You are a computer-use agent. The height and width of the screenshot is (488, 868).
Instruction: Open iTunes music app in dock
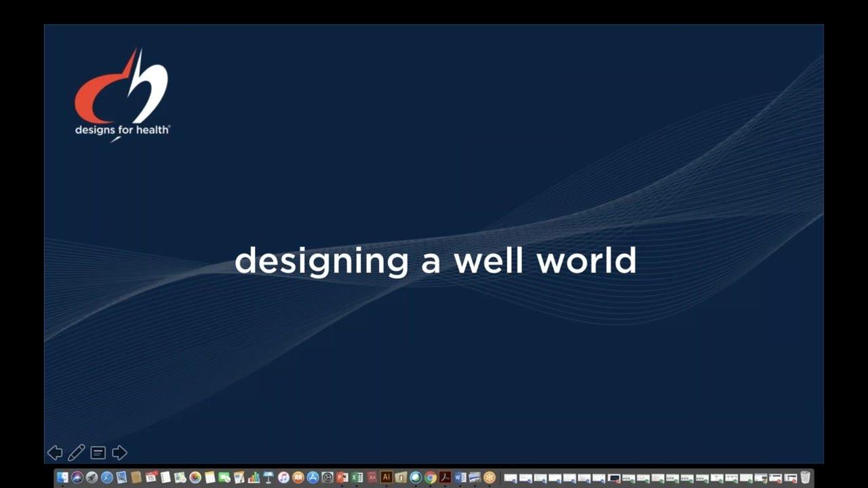point(283,478)
